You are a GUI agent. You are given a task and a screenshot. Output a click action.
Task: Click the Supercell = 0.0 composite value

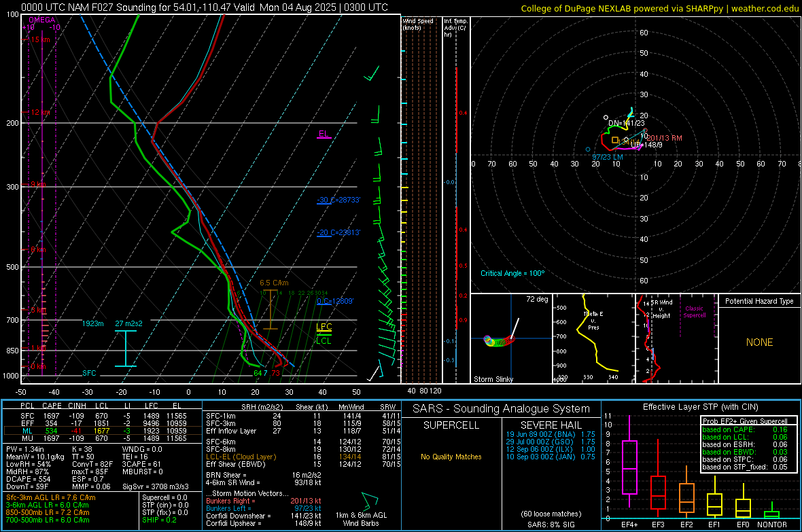(164, 497)
